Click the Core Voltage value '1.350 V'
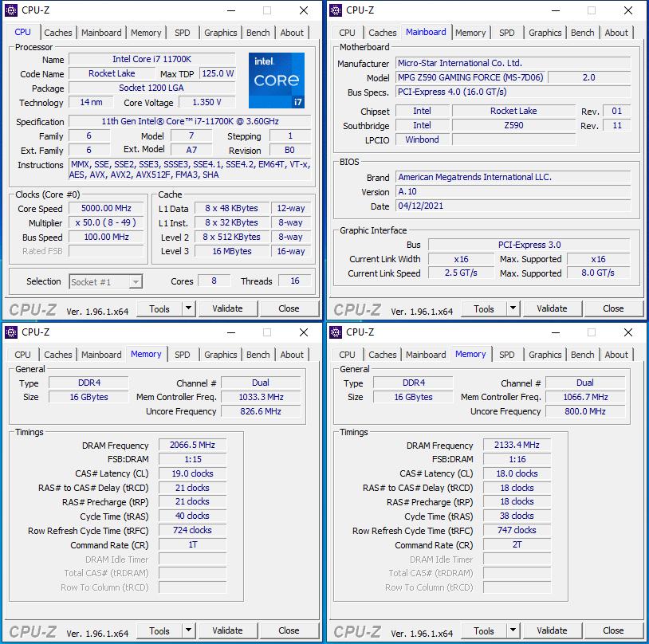The height and width of the screenshot is (644, 649). coord(207,102)
